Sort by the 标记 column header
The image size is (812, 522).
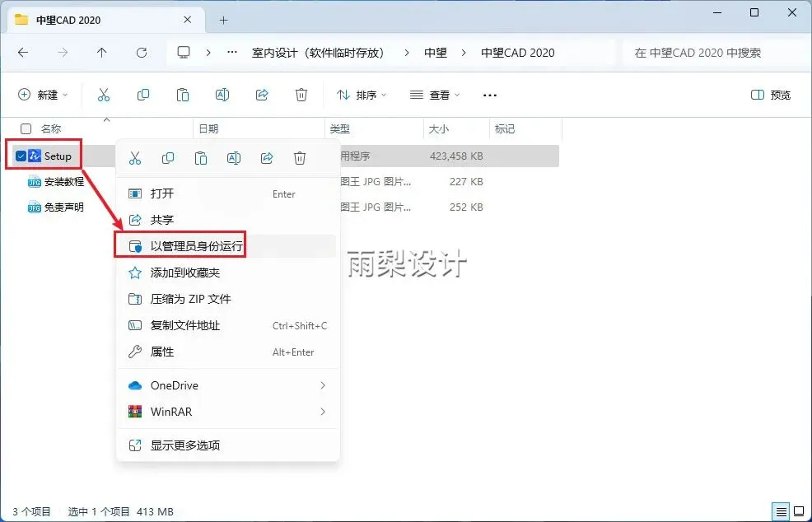504,128
